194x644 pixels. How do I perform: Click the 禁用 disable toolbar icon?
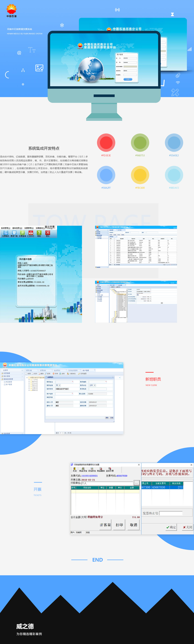(x=55, y=373)
